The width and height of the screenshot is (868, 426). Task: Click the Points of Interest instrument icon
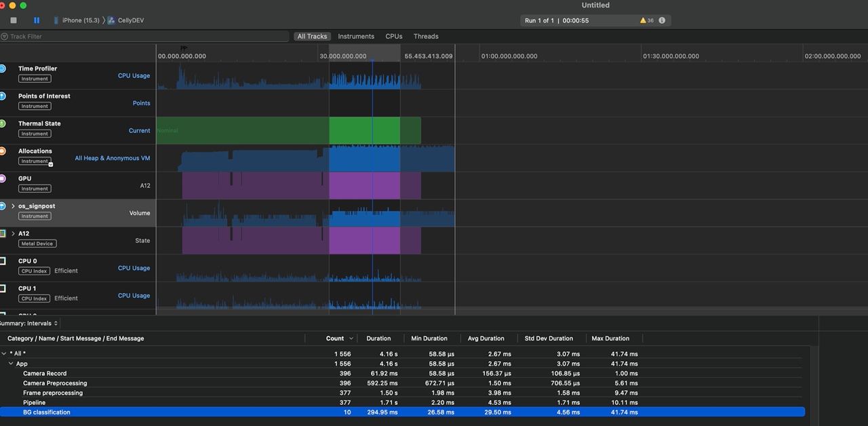[3, 96]
